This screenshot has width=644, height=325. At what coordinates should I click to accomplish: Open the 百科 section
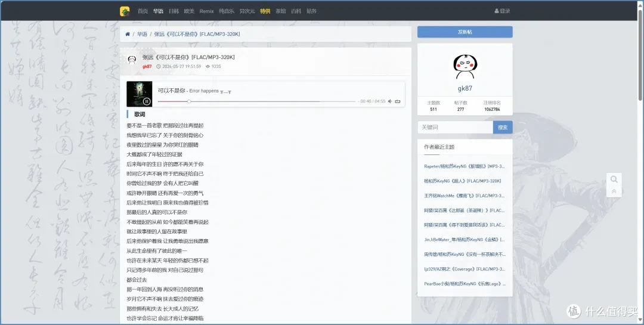coord(296,11)
